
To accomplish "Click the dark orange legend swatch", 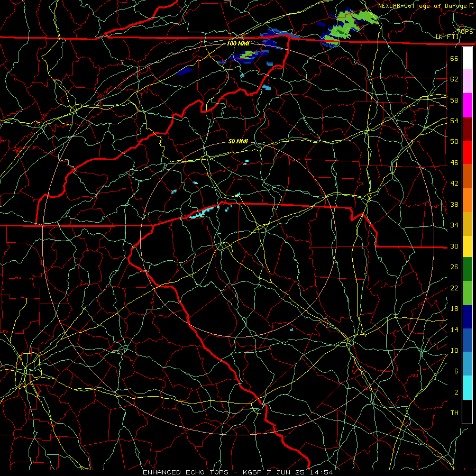I will [x=467, y=176].
